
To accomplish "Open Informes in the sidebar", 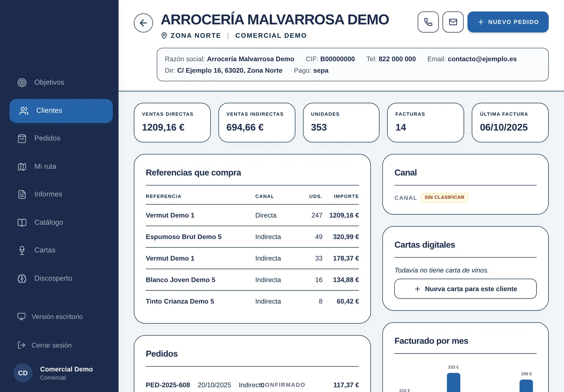I will (x=61, y=194).
